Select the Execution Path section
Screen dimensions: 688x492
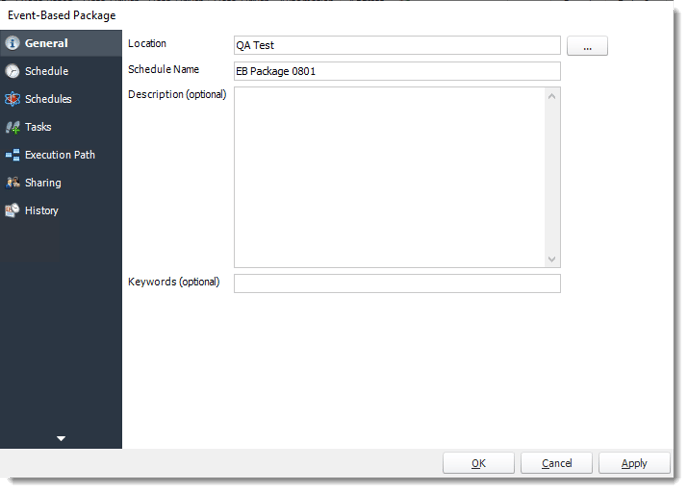61,155
